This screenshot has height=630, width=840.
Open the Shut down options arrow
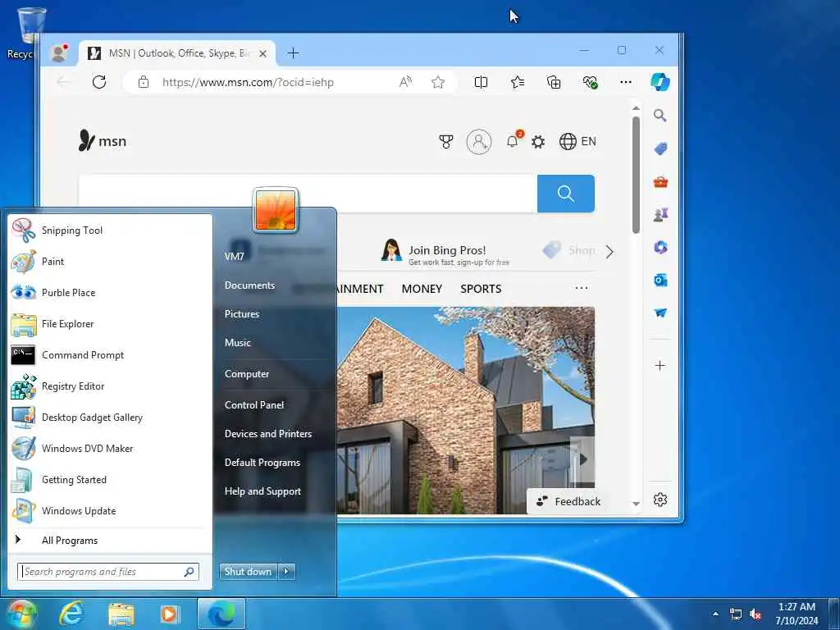(x=286, y=572)
